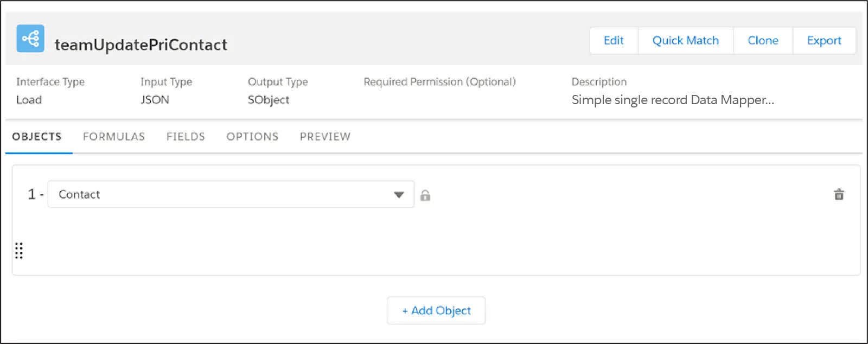868x344 pixels.
Task: Open the PREVIEW tab
Action: click(325, 137)
